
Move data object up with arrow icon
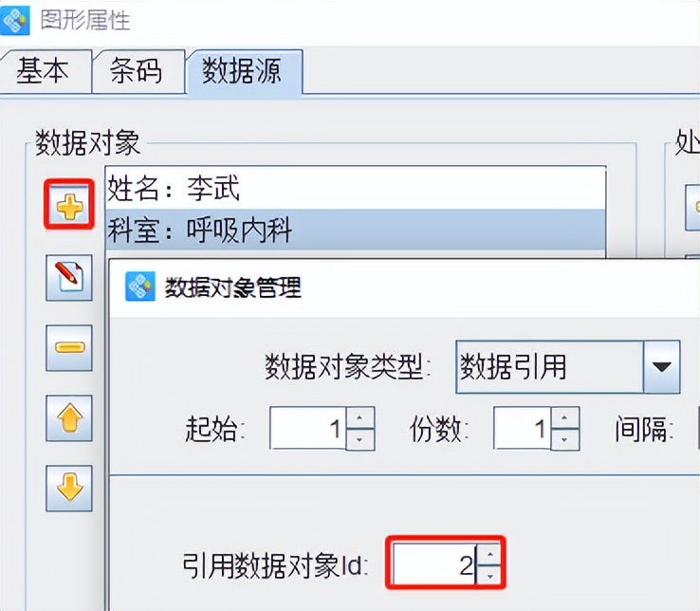tap(69, 417)
